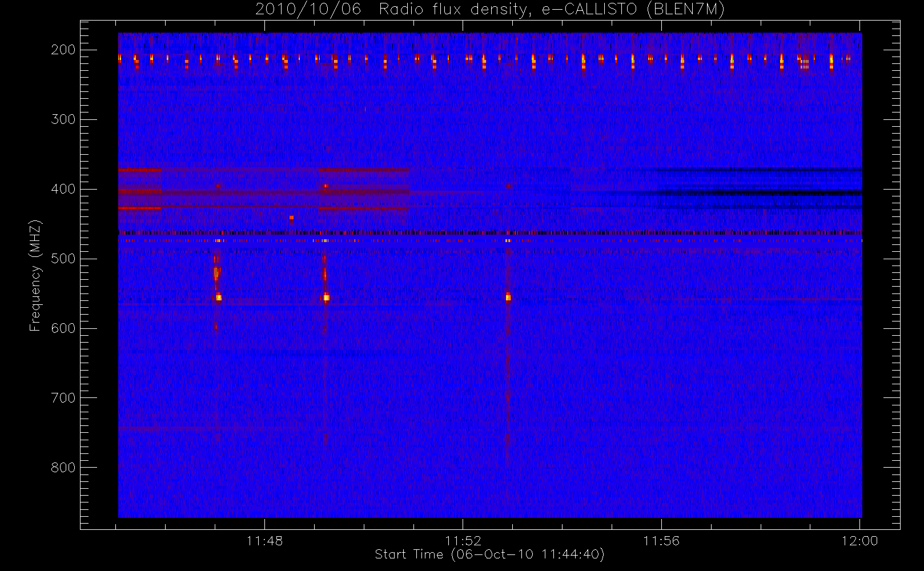Click the 500 frequency tick label
The width and height of the screenshot is (924, 571).
(x=63, y=259)
